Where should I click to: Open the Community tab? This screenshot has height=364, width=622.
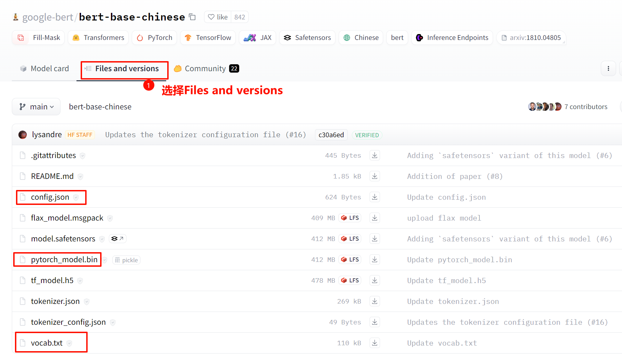207,68
